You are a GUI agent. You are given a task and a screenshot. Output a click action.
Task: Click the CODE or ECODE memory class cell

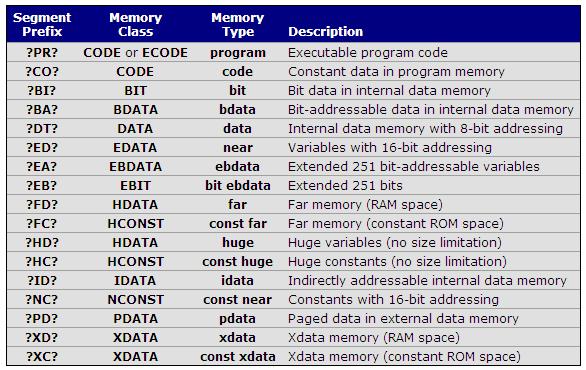[x=135, y=53]
